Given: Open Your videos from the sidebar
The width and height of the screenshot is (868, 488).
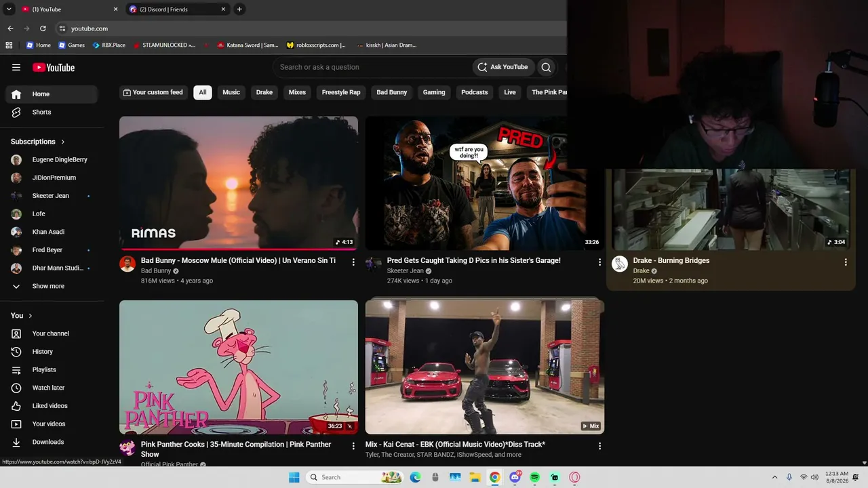Looking at the screenshot, I should (52, 424).
